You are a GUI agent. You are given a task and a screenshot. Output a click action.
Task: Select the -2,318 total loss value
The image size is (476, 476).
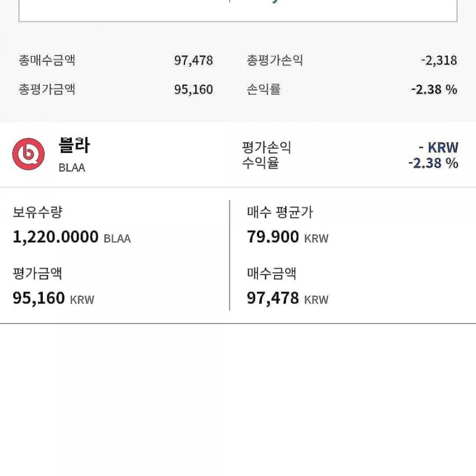(439, 61)
